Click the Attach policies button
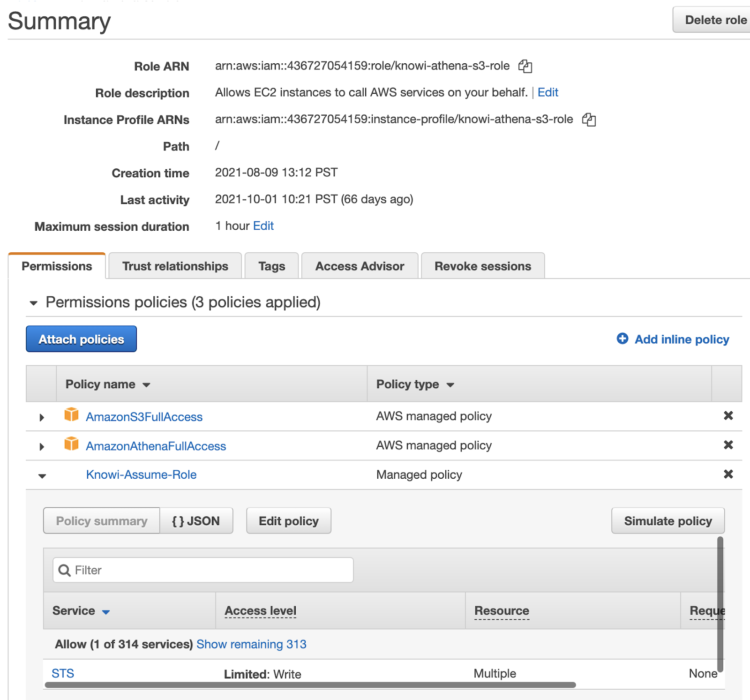This screenshot has width=750, height=700. [81, 339]
